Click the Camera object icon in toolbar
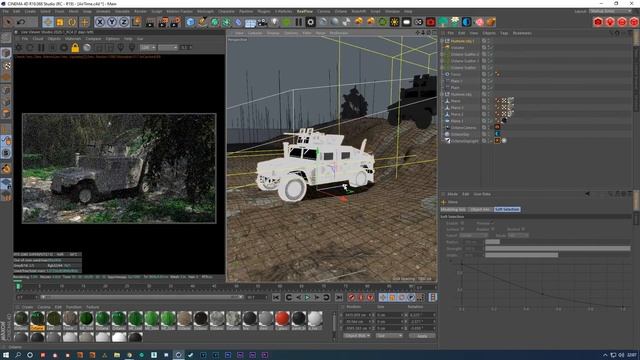This screenshot has width=640, height=360. (262, 22)
